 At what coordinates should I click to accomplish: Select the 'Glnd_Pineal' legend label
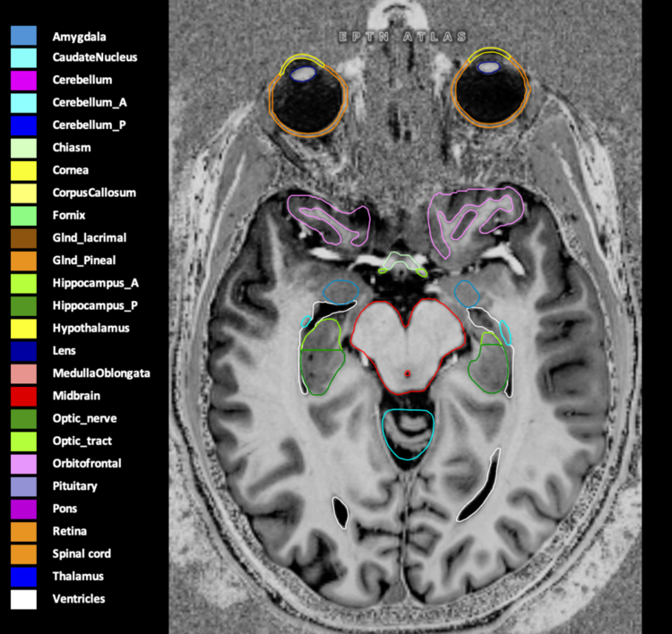pyautogui.click(x=84, y=261)
